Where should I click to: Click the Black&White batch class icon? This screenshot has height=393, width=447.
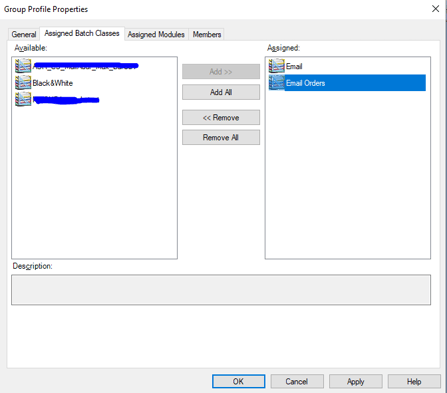tap(23, 83)
